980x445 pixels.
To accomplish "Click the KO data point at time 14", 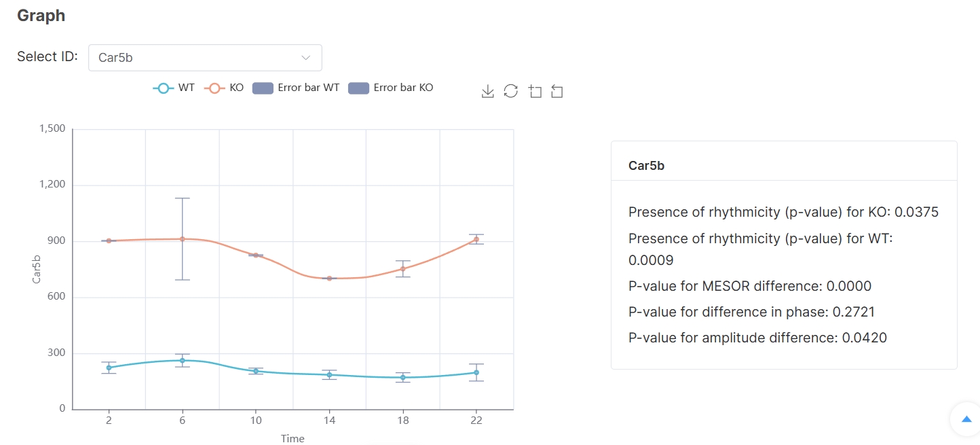I will coord(329,279).
